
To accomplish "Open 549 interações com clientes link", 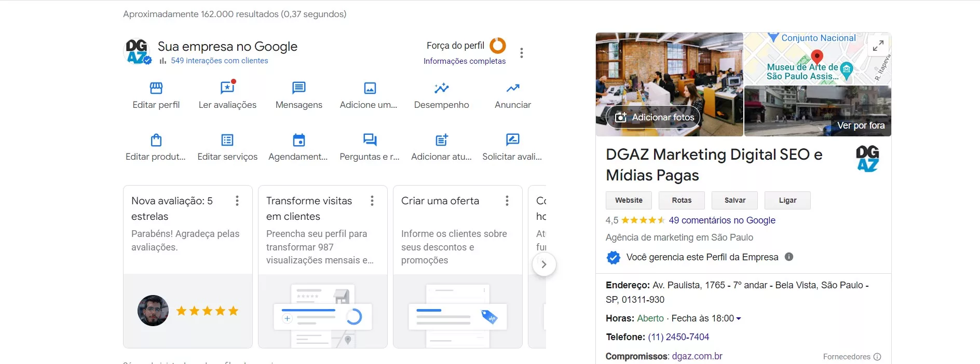I will click(220, 61).
